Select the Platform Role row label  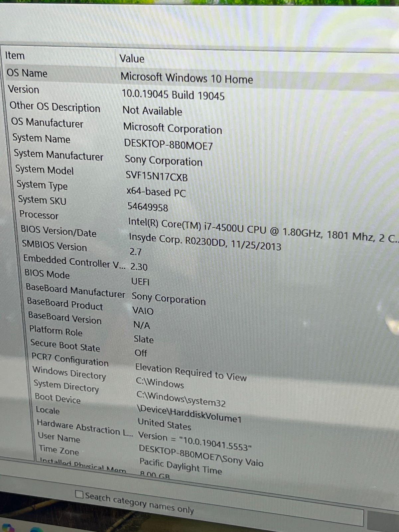pyautogui.click(x=56, y=331)
